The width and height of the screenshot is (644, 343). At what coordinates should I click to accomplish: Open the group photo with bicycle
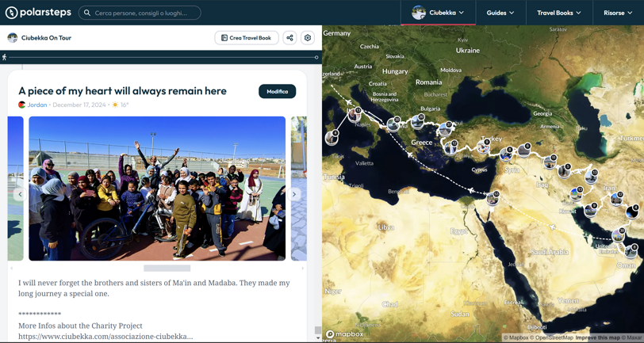[157, 189]
